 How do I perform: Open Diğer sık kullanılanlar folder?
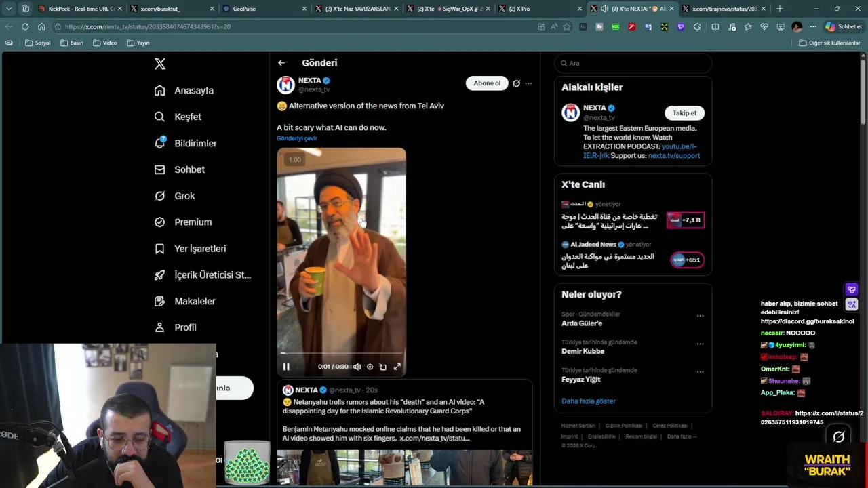point(829,43)
